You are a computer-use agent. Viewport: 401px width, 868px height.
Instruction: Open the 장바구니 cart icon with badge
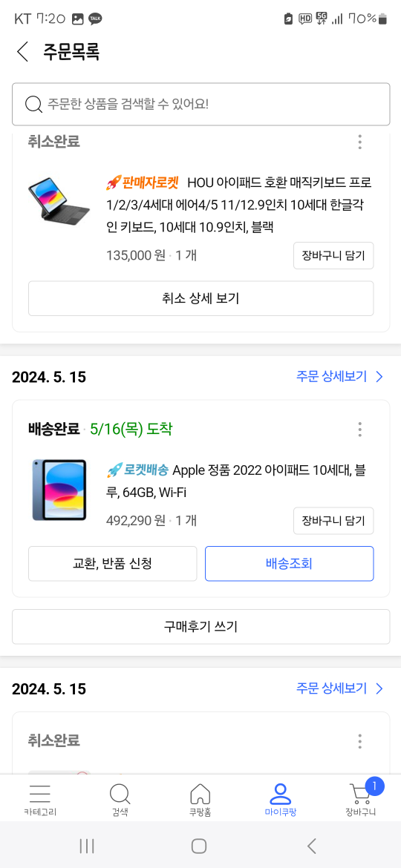pyautogui.click(x=361, y=798)
